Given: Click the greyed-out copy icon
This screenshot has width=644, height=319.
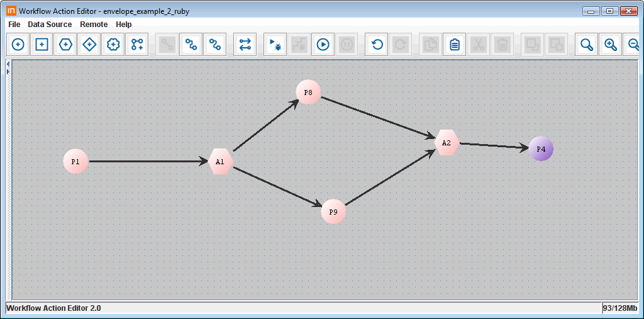Looking at the screenshot, I should [431, 45].
